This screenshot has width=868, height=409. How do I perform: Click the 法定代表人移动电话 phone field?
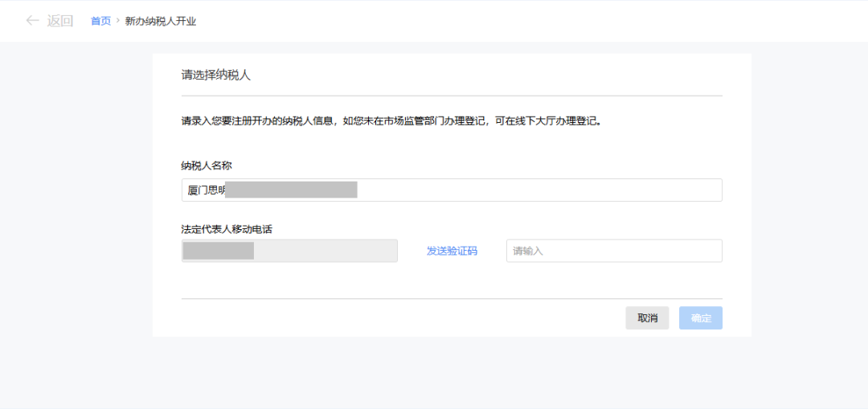(289, 251)
